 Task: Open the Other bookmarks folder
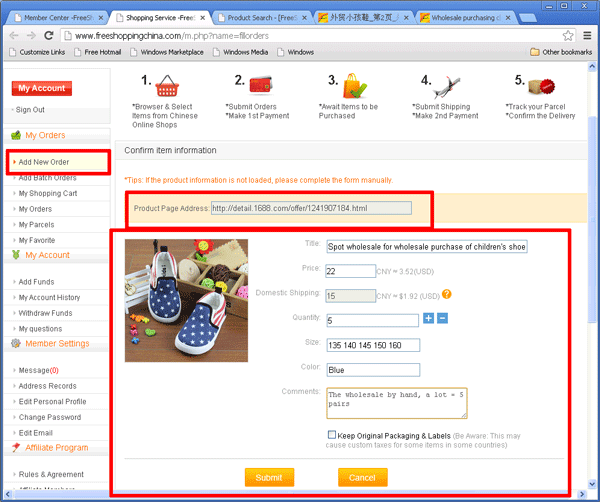click(x=560, y=52)
